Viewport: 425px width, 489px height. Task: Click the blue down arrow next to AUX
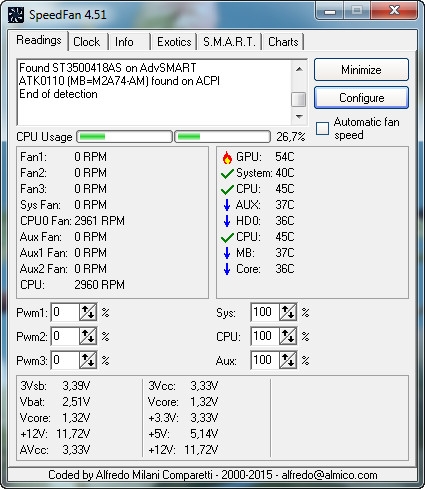(227, 205)
